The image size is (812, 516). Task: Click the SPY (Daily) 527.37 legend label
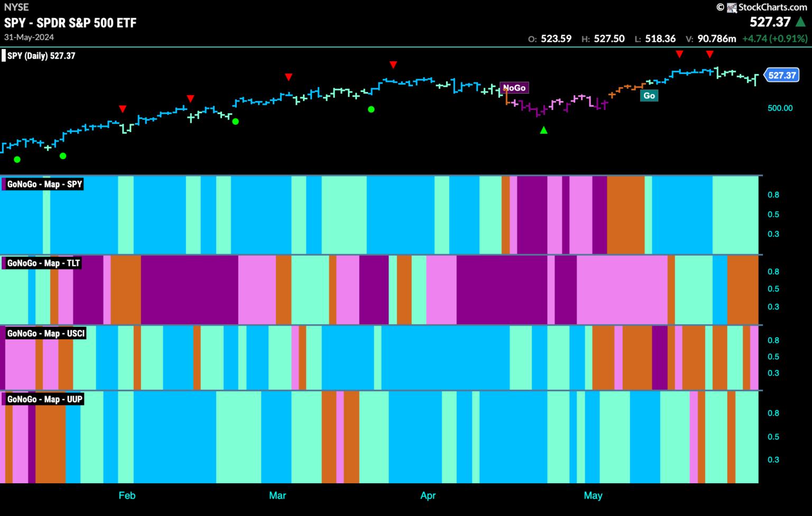[x=41, y=56]
